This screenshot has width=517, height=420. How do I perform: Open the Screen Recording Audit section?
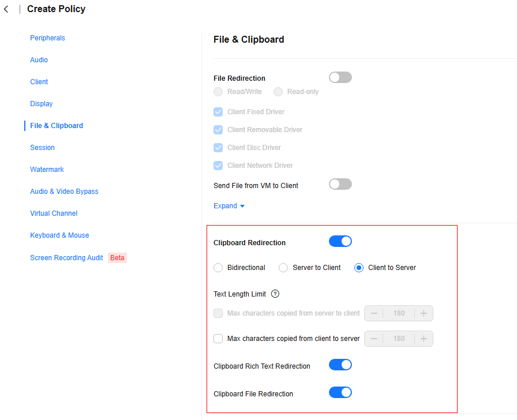click(66, 258)
